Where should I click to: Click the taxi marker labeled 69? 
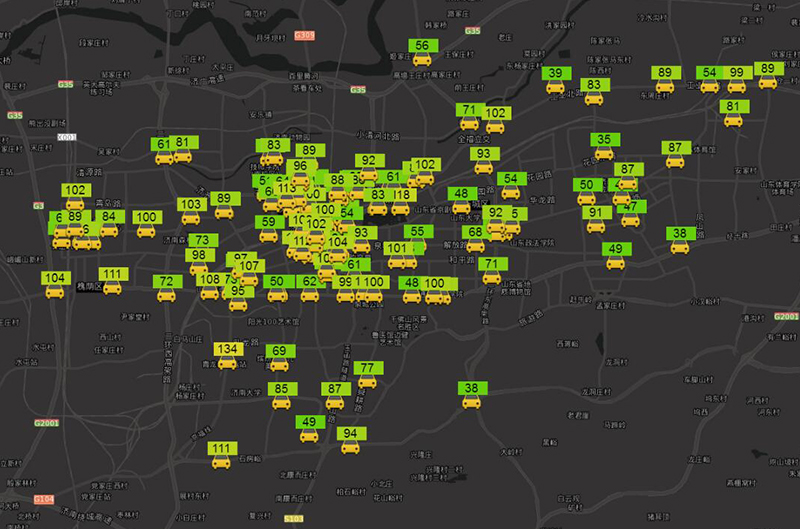click(x=279, y=367)
